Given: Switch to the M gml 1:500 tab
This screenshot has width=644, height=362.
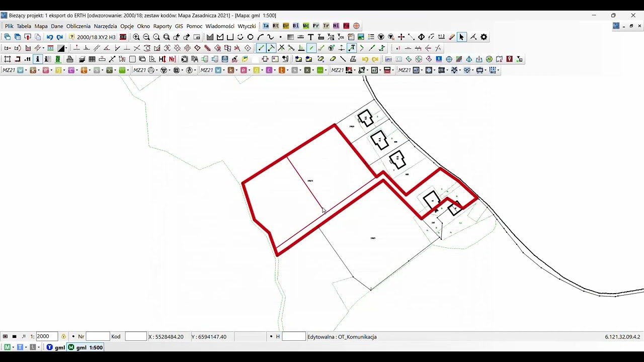Looking at the screenshot, I should click(x=86, y=347).
